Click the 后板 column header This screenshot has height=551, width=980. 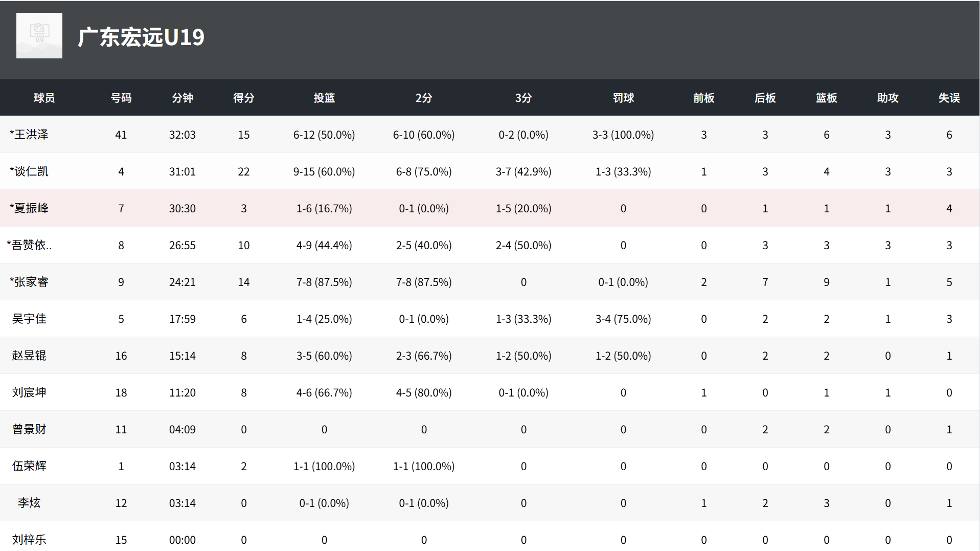(x=765, y=98)
